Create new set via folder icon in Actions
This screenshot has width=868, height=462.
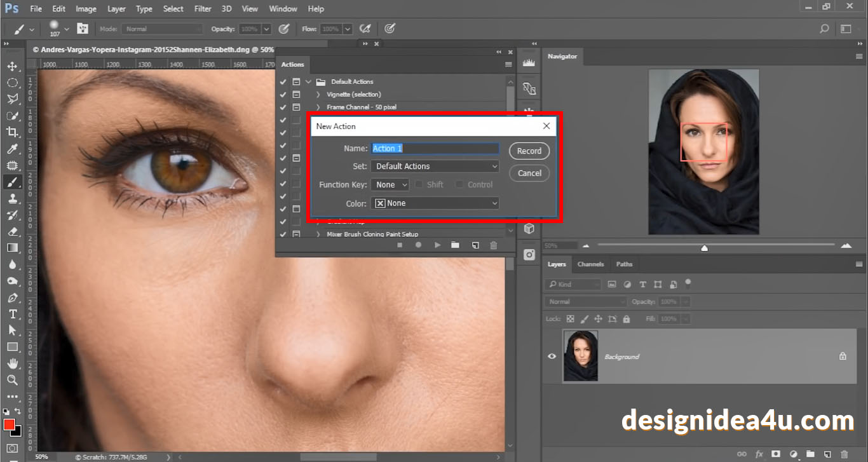pos(455,245)
